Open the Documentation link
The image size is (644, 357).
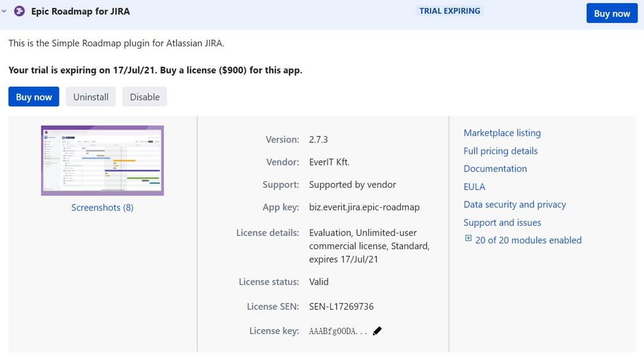(495, 168)
